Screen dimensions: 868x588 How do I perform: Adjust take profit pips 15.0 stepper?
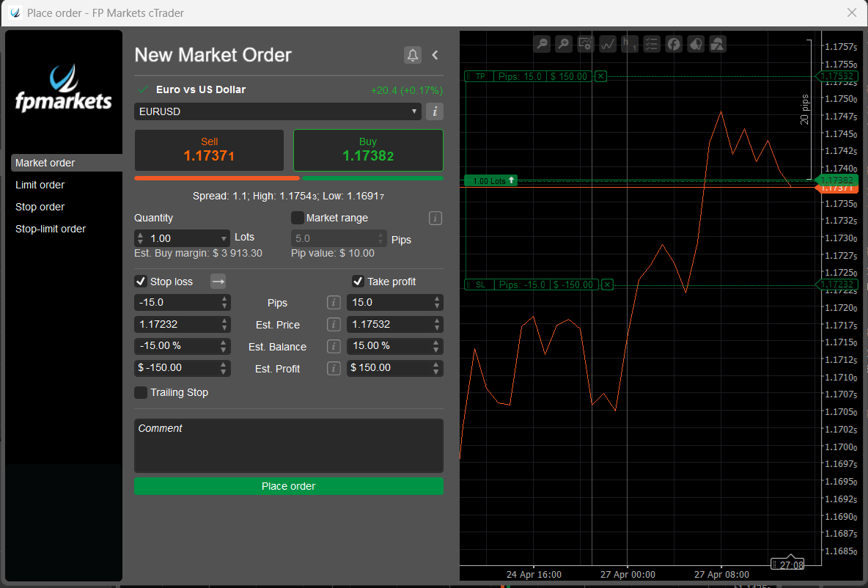[437, 302]
